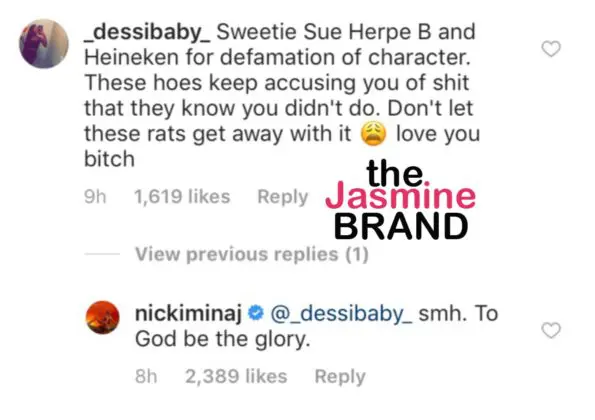
Task: Like the _dessibaby_ comment with the heart
Action: pos(551,49)
